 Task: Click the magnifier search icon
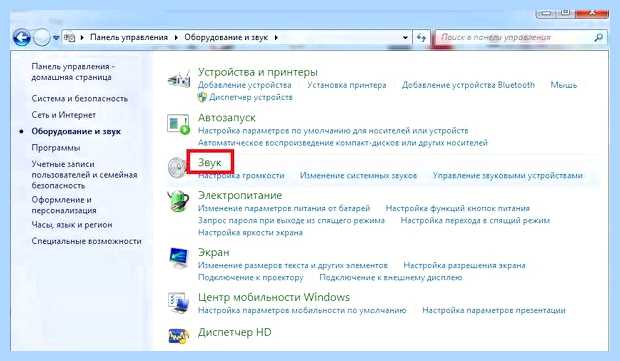click(x=599, y=38)
